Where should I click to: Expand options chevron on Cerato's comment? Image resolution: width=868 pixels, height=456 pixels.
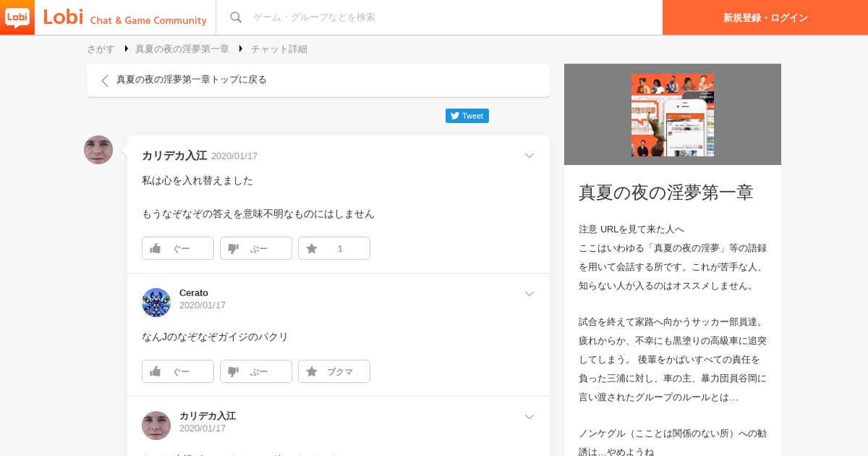click(x=529, y=294)
